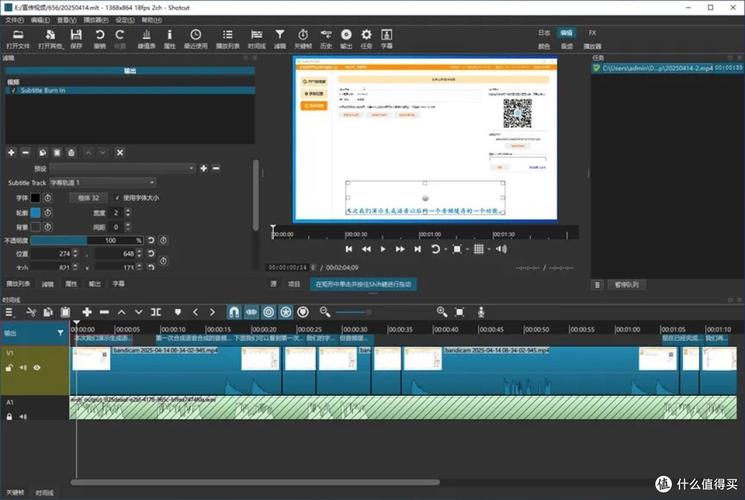Increase the outline width stepper
This screenshot has height=500, width=745.
pyautogui.click(x=128, y=210)
